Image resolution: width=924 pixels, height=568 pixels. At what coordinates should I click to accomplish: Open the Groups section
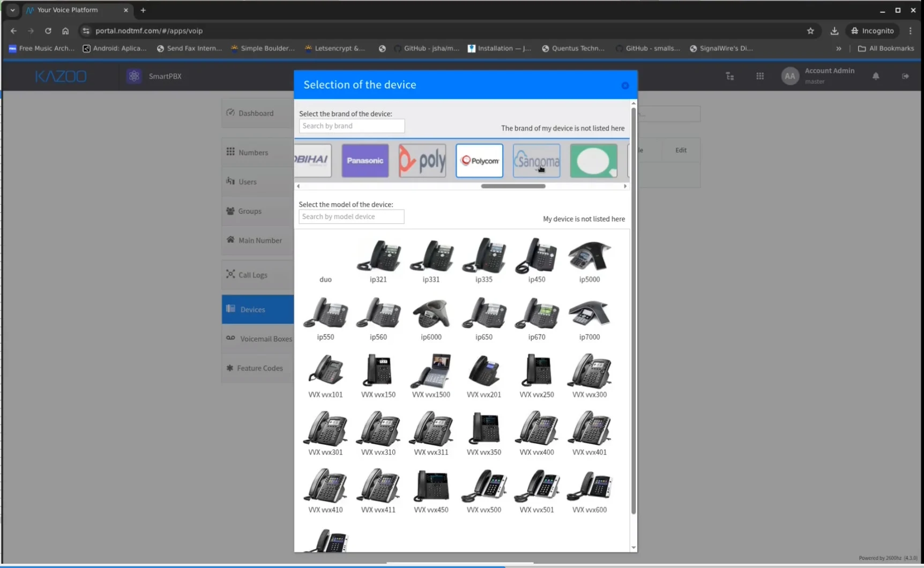(x=258, y=211)
